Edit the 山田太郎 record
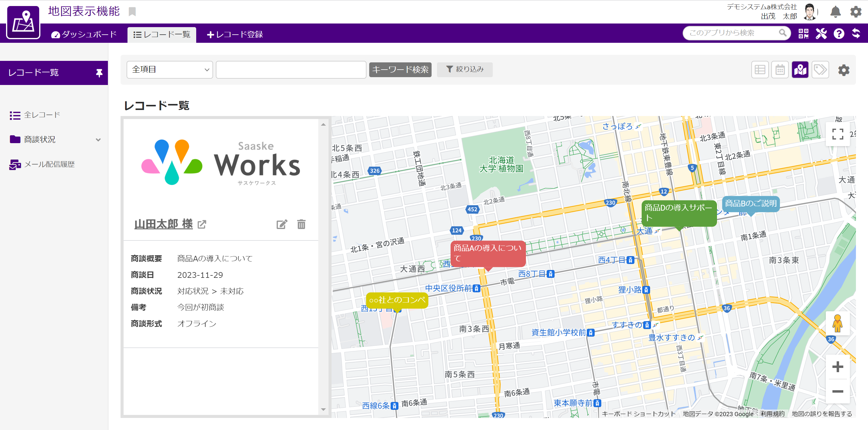868x430 pixels. 282,224
